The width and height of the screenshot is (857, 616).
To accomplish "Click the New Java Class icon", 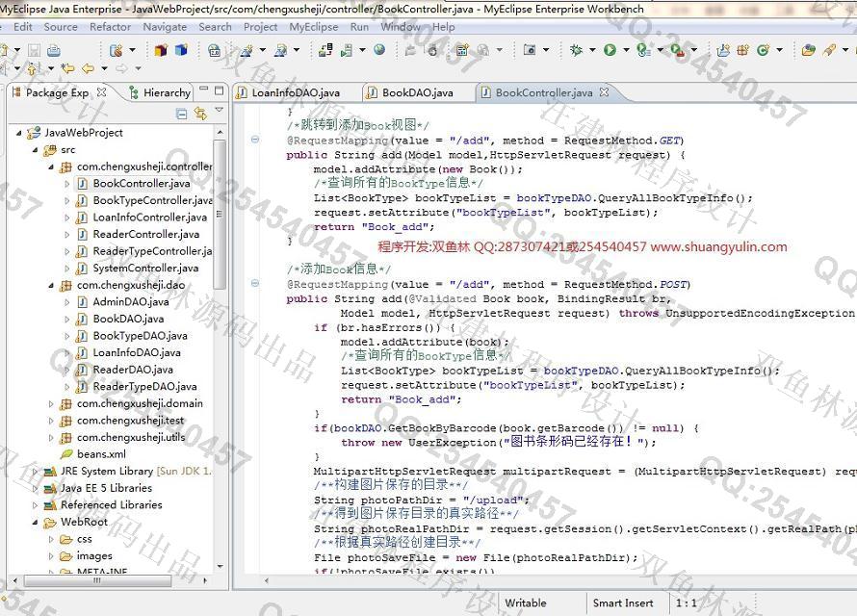I will (x=763, y=50).
